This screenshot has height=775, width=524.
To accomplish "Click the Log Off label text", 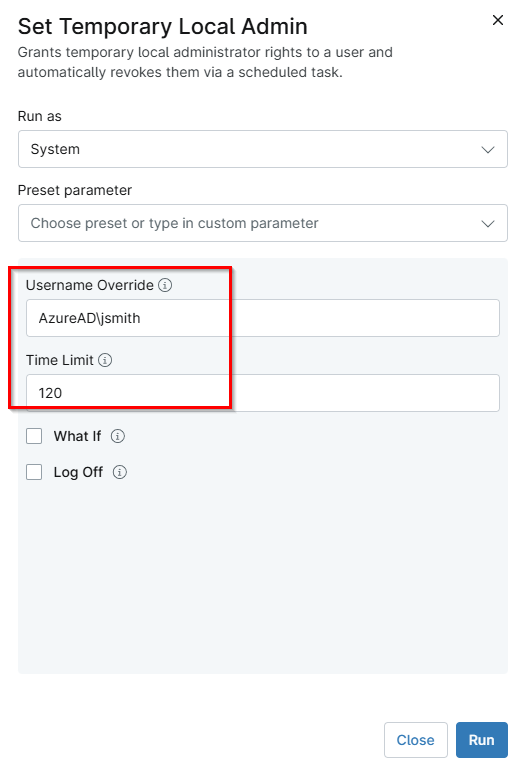I will pos(78,472).
